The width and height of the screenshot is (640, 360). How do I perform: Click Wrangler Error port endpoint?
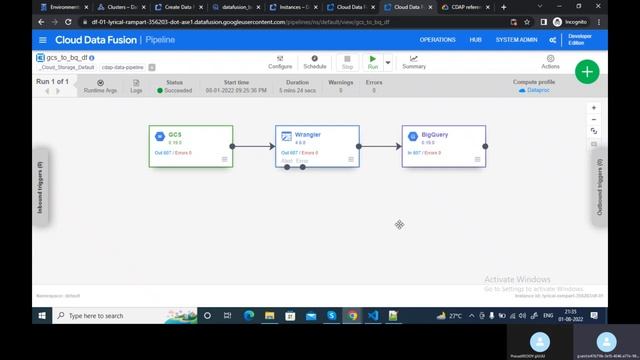(302, 167)
